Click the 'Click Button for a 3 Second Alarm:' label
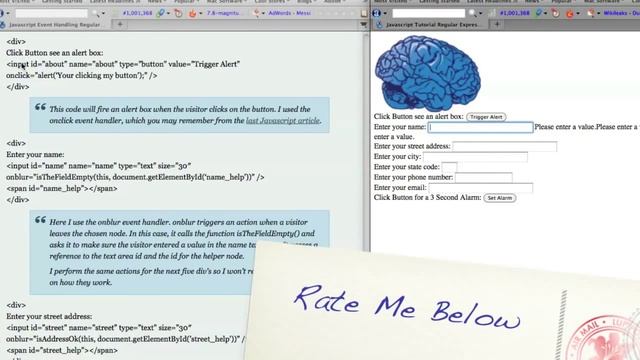Screen dimensions: 640x360 427,198
